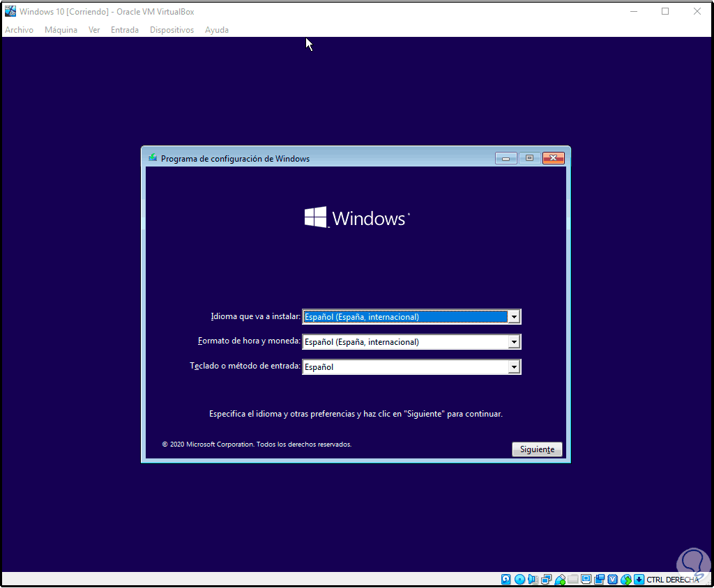Click the CPU virtualization V chip icon
Screen dimensions: 714x588
pos(613,580)
